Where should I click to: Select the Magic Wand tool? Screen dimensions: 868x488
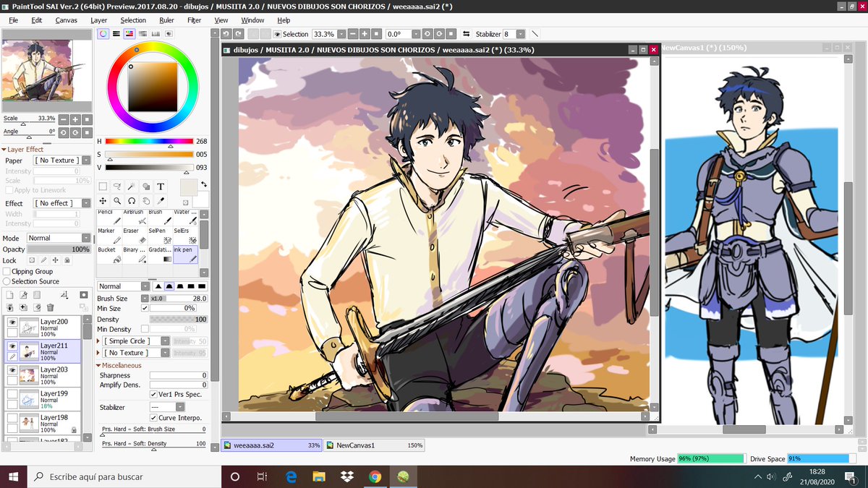(132, 187)
